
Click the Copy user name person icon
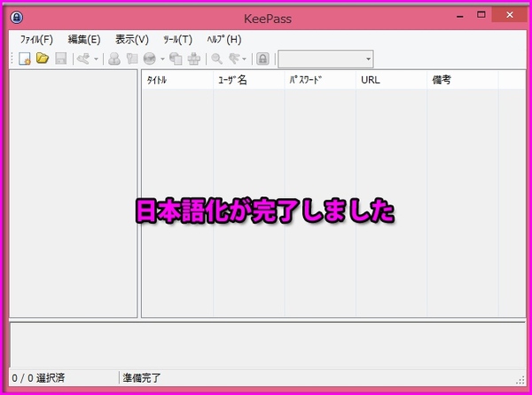[x=114, y=59]
